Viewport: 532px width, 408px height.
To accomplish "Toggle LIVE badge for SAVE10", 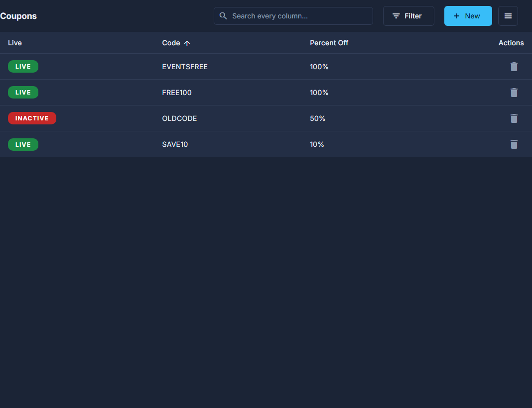I will tap(23, 144).
